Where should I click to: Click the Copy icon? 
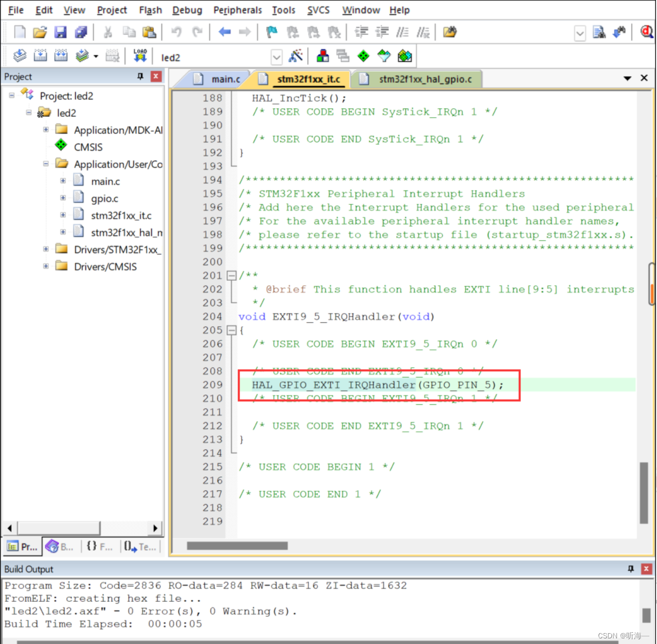[x=129, y=32]
